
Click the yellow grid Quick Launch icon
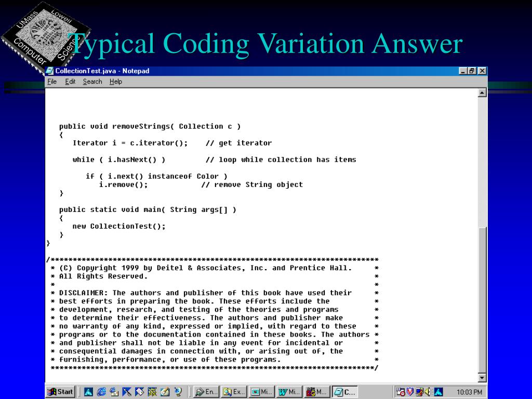tap(152, 392)
